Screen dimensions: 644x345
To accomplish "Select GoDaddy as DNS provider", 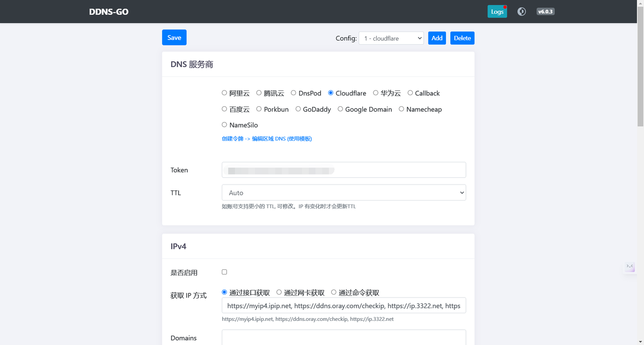I will tap(298, 109).
